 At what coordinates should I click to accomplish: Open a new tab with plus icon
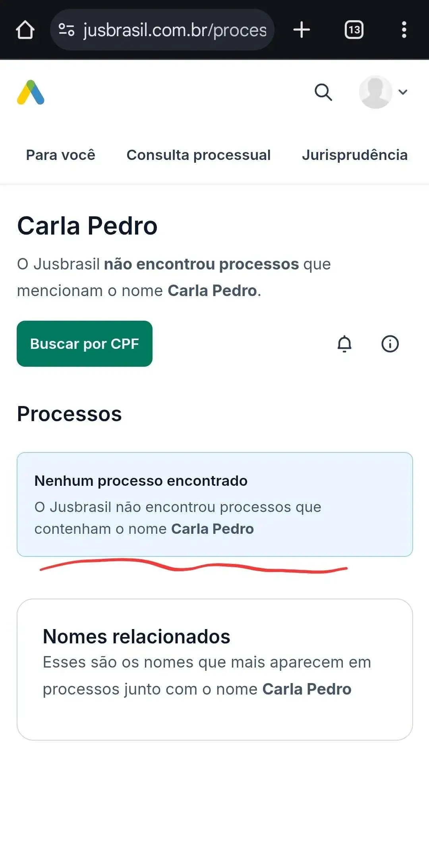(301, 30)
